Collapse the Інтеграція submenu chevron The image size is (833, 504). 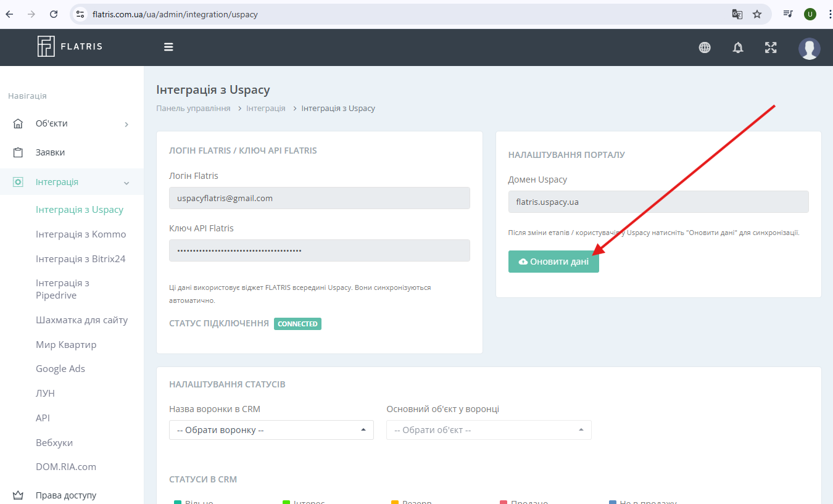pyautogui.click(x=126, y=183)
